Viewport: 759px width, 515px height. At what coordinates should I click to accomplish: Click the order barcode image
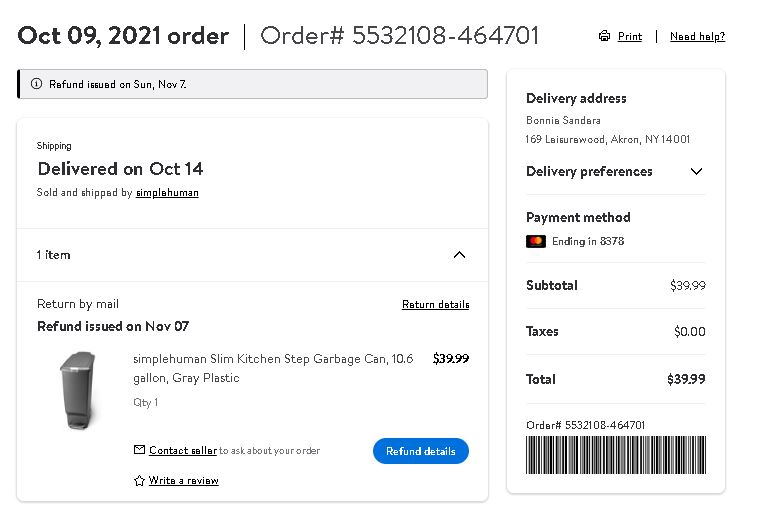(616, 455)
